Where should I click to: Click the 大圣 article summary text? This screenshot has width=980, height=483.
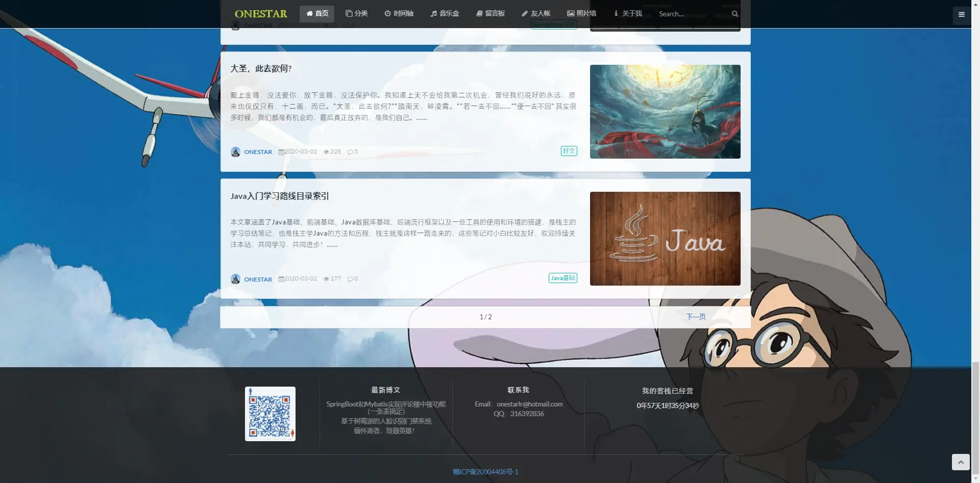click(x=403, y=106)
